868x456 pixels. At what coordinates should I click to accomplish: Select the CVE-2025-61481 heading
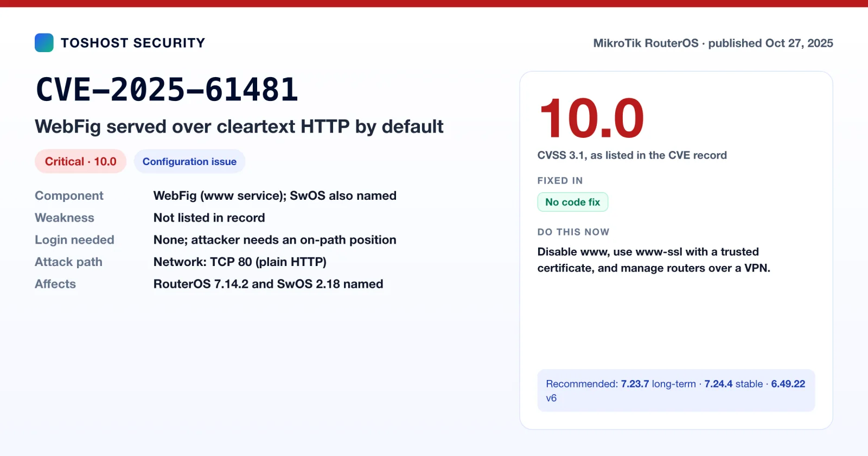click(167, 90)
